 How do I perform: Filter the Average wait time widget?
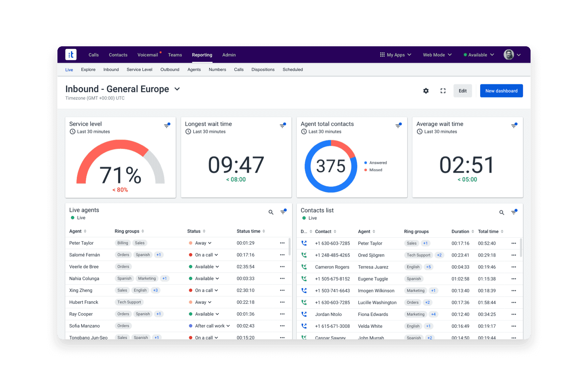click(514, 125)
